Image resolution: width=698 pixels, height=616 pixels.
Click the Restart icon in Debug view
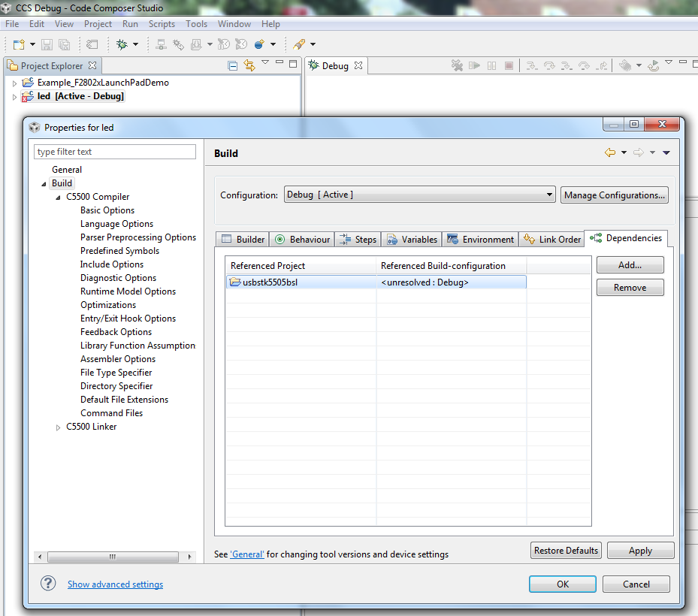[x=653, y=66]
